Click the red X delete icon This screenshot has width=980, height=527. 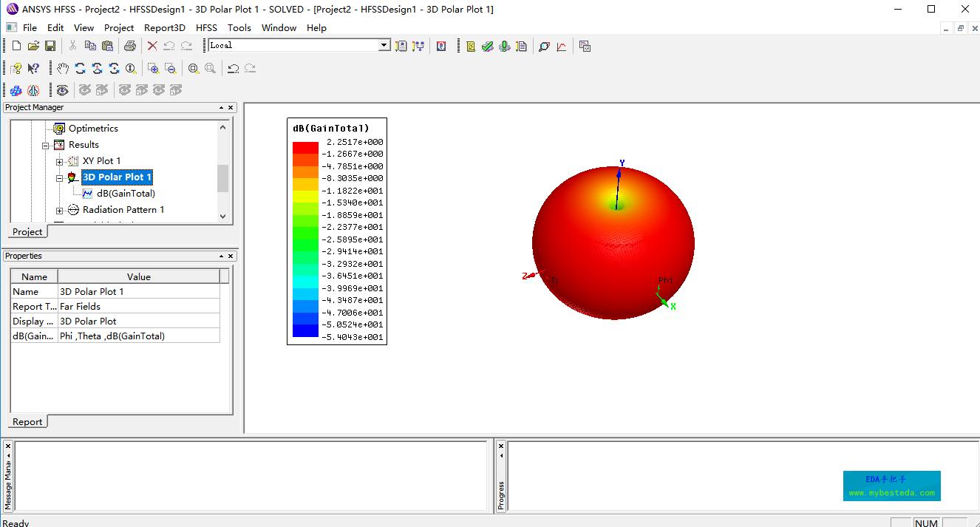point(152,47)
